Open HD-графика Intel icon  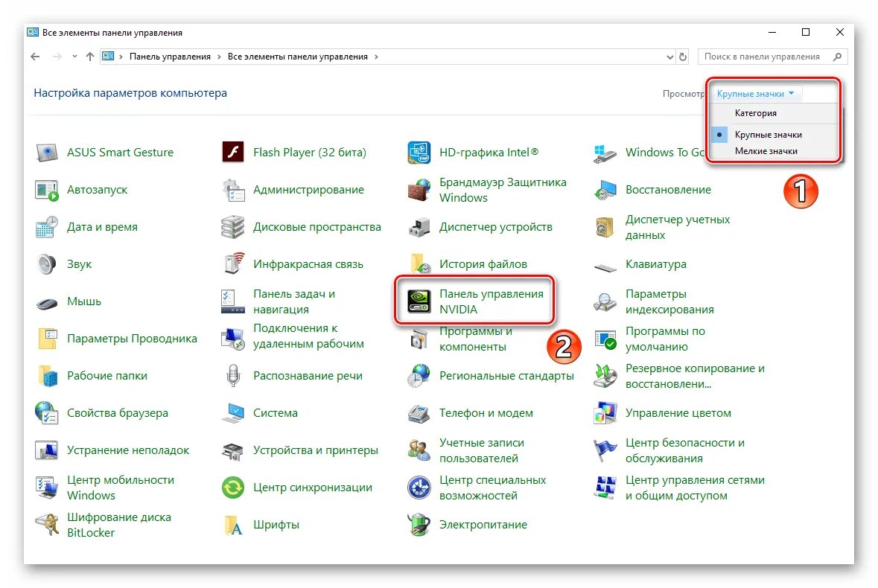click(x=419, y=152)
